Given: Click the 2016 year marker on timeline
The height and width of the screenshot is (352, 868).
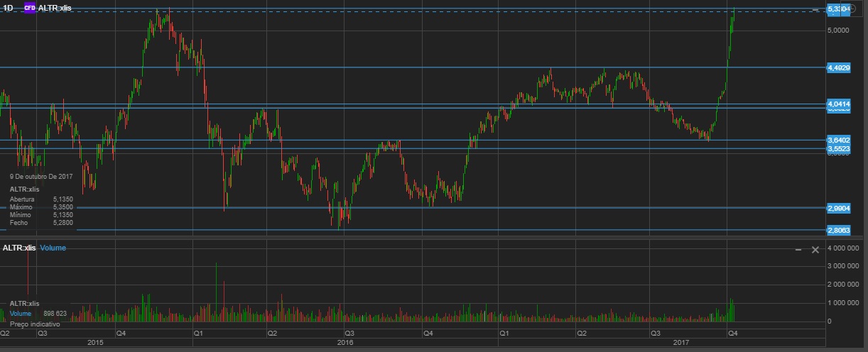Looking at the screenshot, I should coord(345,343).
